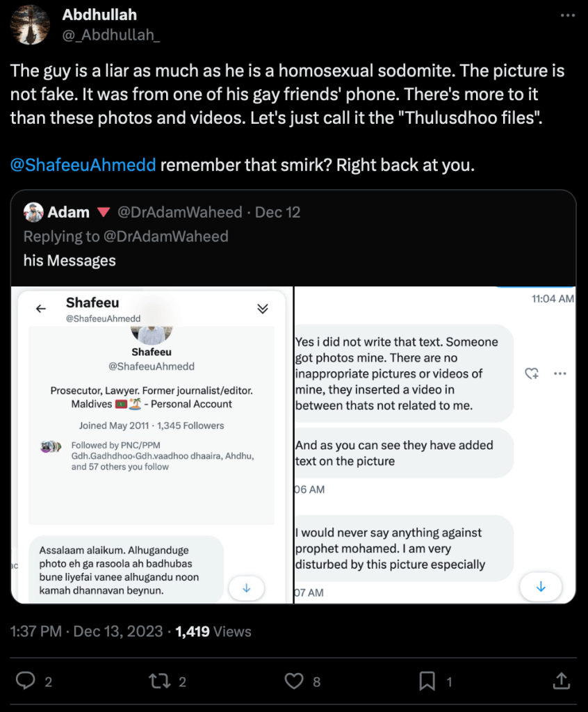Open the three-dot more options menu
Image resolution: width=588 pixels, height=712 pixels.
568,15
